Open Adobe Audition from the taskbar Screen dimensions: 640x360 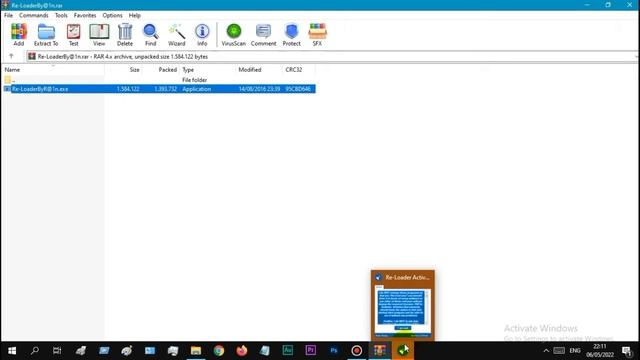288,351
